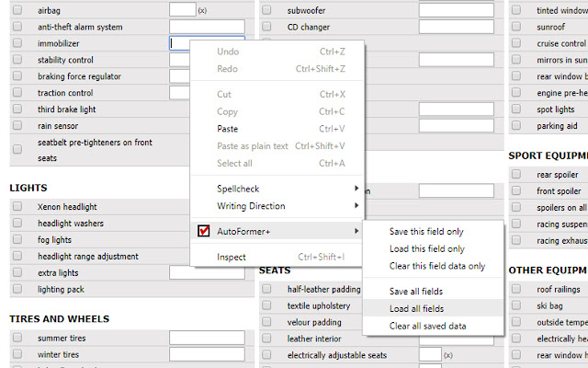Select Inspect in the context menu
The image size is (588, 368).
232,257
